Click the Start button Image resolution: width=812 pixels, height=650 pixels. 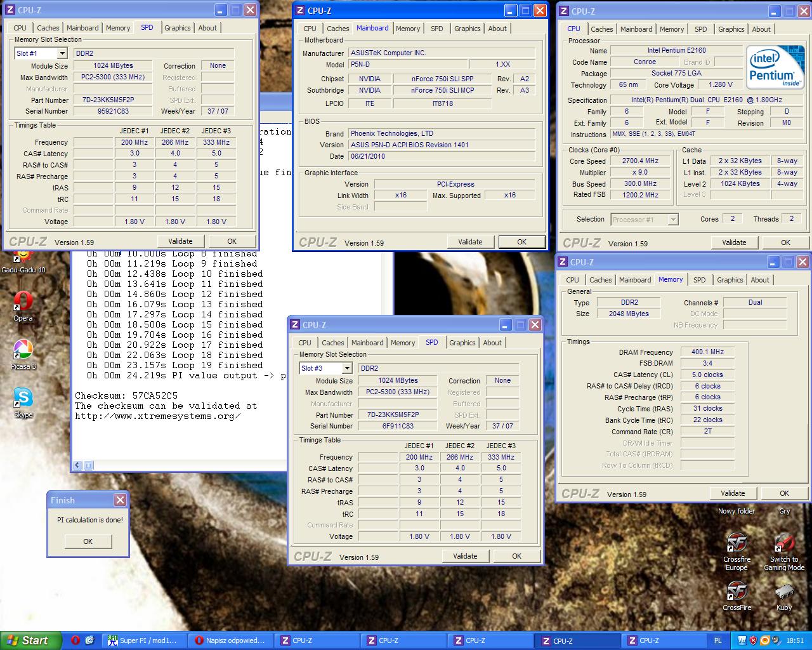[29, 640]
